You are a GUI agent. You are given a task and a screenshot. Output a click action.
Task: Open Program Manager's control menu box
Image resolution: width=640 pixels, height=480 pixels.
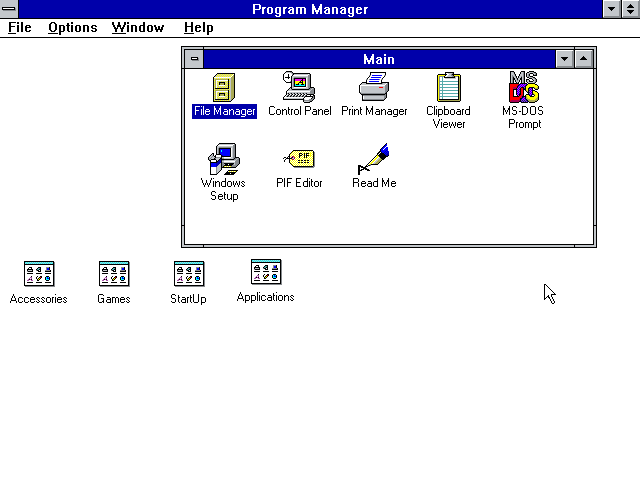10,9
